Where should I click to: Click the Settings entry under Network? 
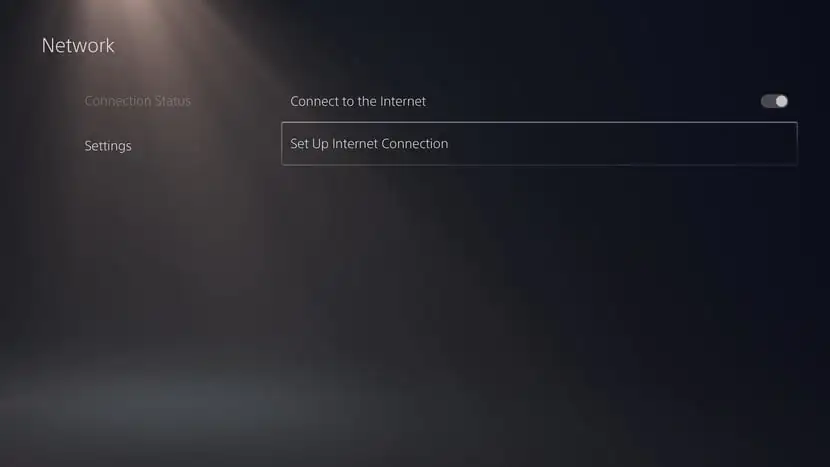click(108, 146)
